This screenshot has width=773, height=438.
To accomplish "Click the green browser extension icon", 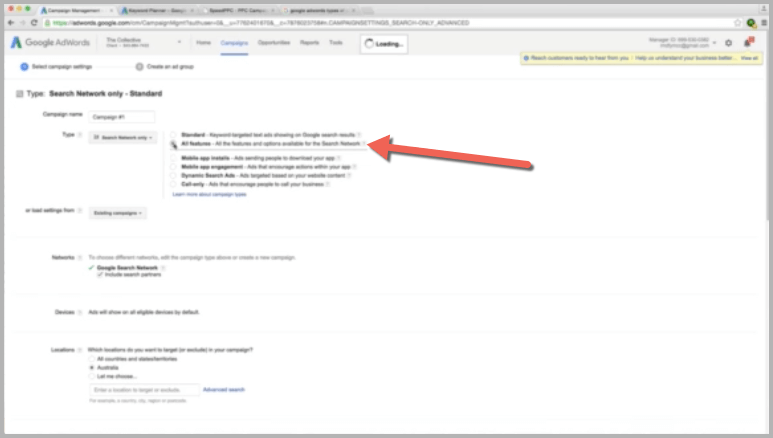I will pyautogui.click(x=751, y=23).
